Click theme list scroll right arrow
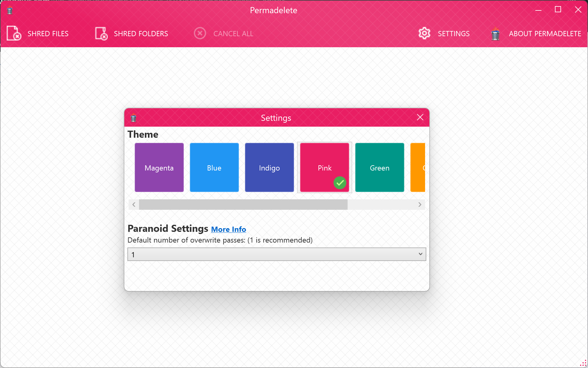 [x=420, y=205]
